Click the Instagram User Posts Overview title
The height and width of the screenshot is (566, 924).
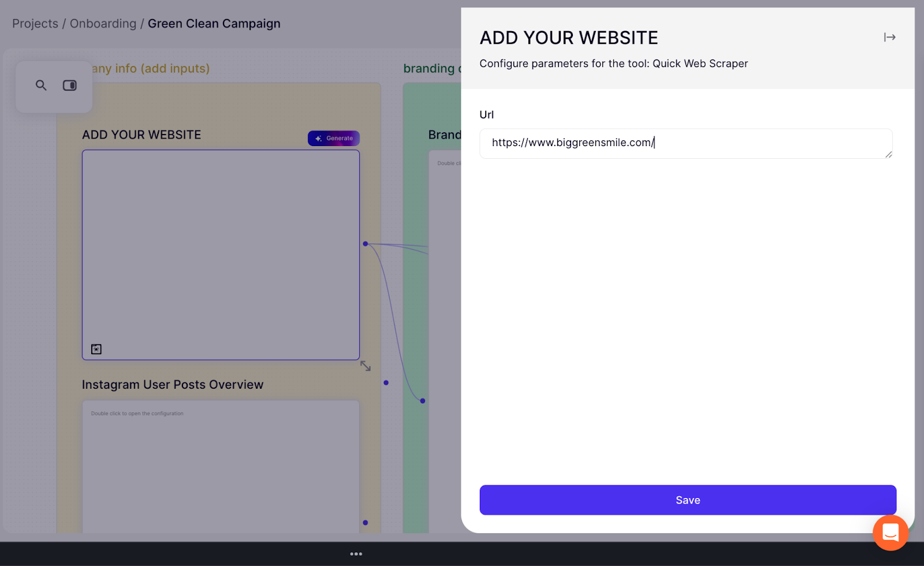[173, 385]
